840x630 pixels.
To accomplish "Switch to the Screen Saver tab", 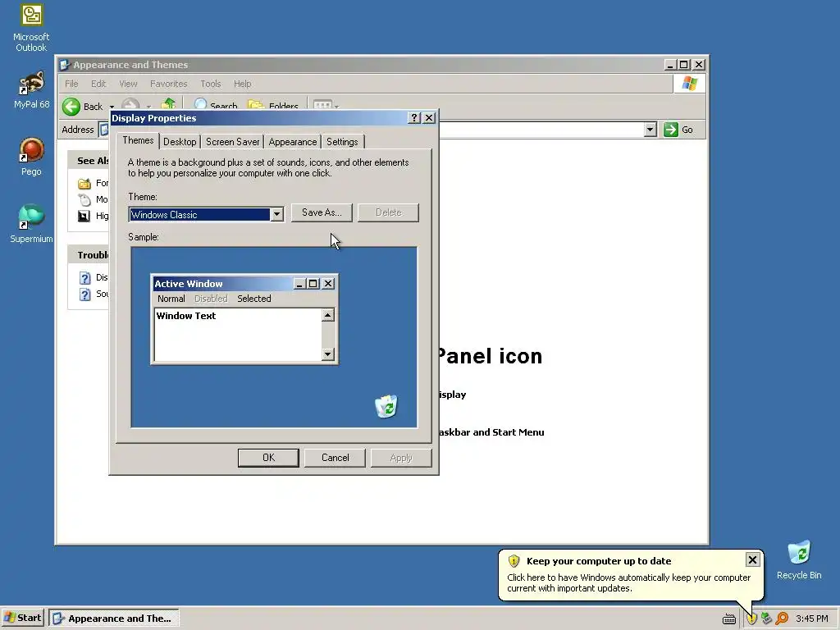I will [x=232, y=142].
